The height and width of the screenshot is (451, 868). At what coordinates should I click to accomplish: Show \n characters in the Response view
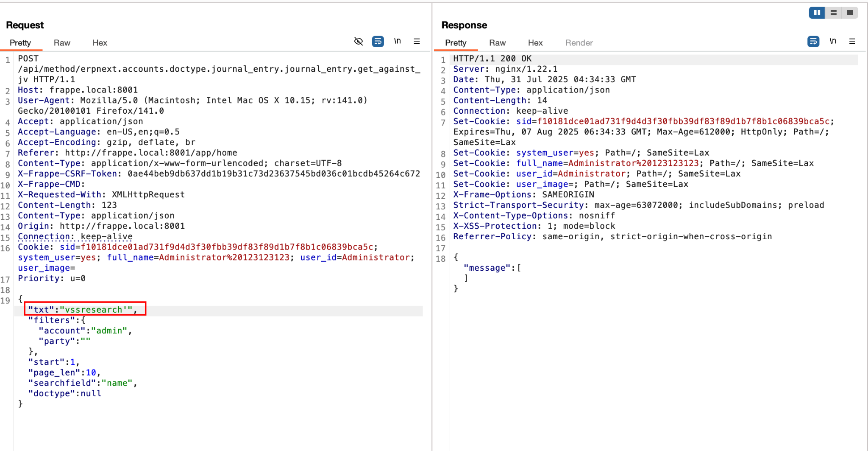[x=833, y=41]
